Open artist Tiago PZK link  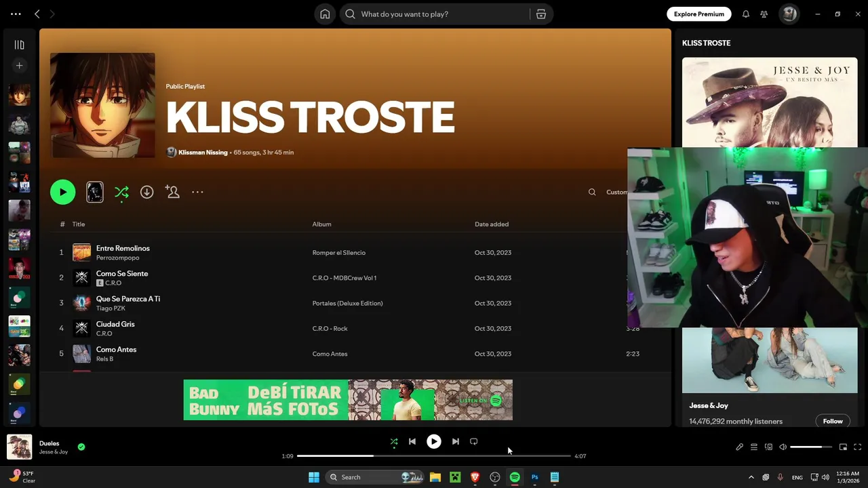point(111,308)
